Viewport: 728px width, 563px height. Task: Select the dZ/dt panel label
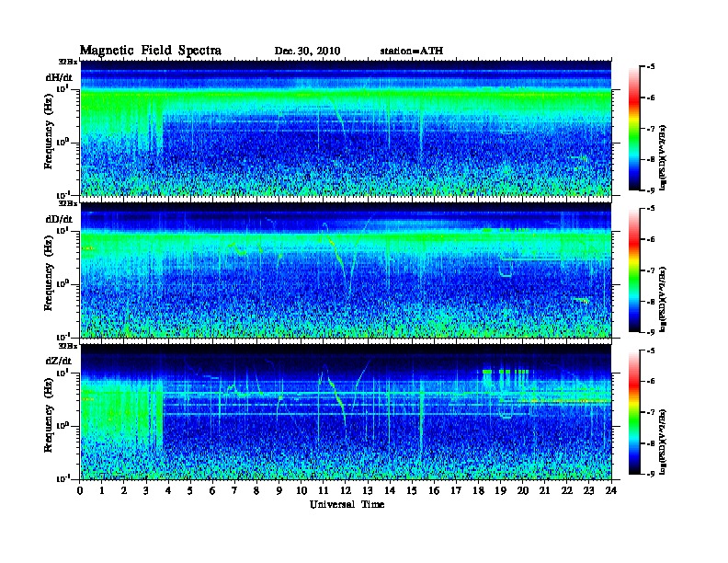(59, 361)
